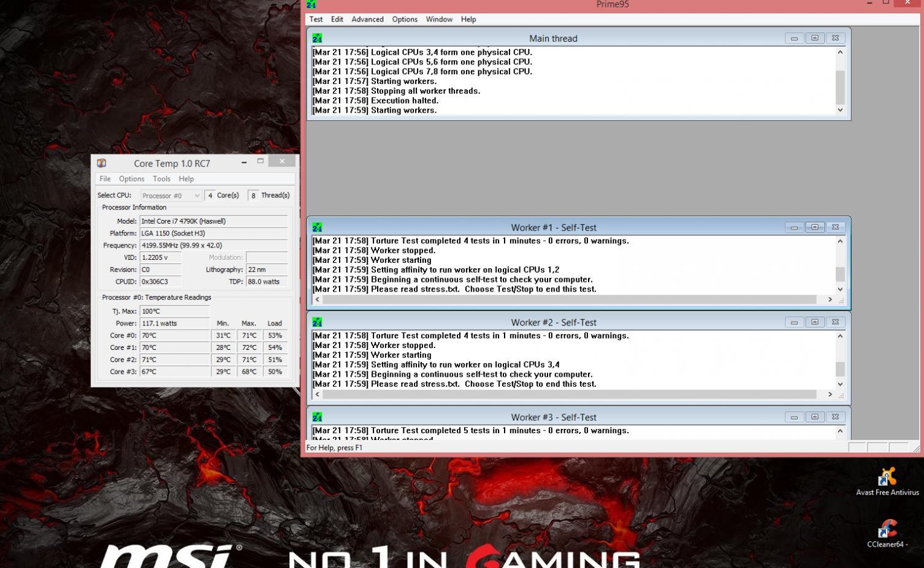Open the Edit menu in Prime95

(337, 19)
